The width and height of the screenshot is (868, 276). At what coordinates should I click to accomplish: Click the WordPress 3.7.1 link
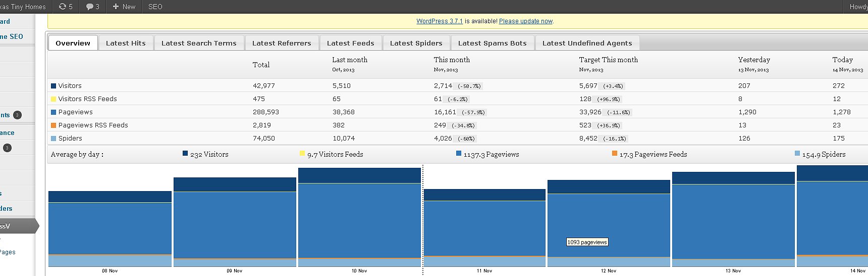(439, 21)
